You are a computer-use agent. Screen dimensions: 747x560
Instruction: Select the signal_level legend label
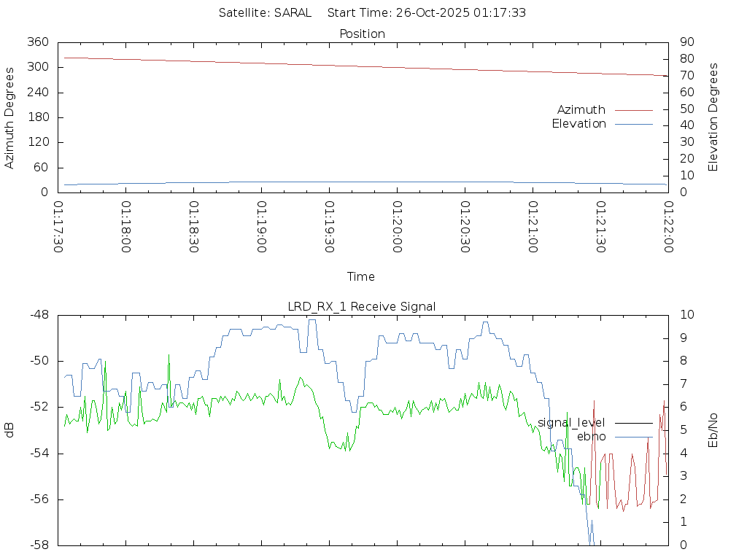[x=571, y=423]
